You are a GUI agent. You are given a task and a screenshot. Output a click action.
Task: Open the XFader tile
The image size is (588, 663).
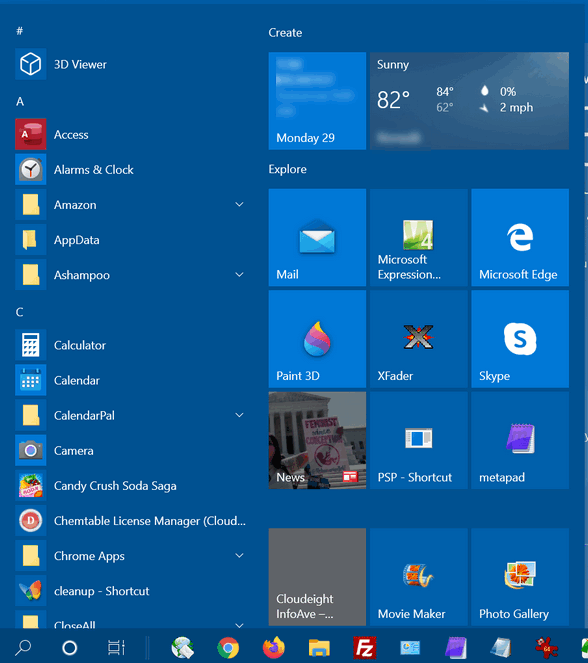pos(418,339)
